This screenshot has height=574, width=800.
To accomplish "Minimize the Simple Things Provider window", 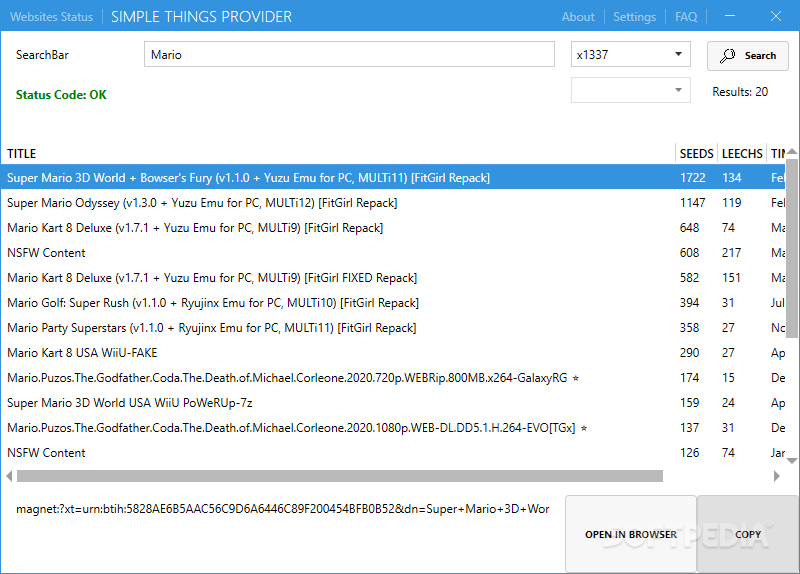I will (730, 16).
